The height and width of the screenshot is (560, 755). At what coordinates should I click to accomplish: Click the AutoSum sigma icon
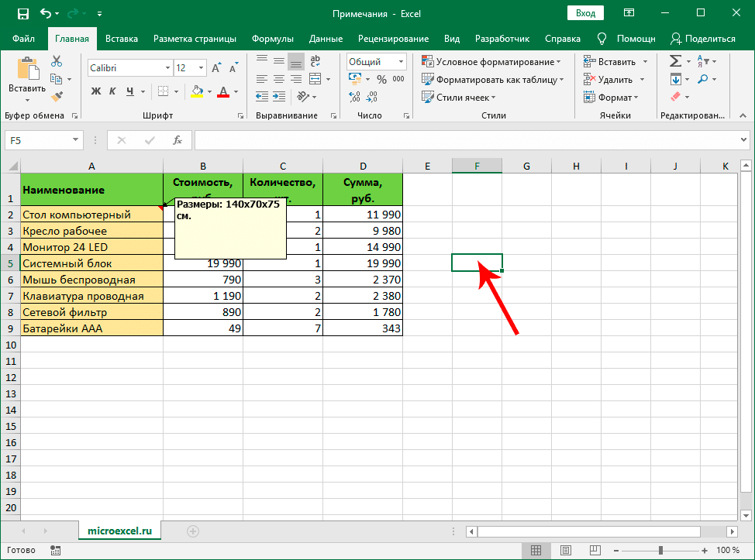[675, 60]
